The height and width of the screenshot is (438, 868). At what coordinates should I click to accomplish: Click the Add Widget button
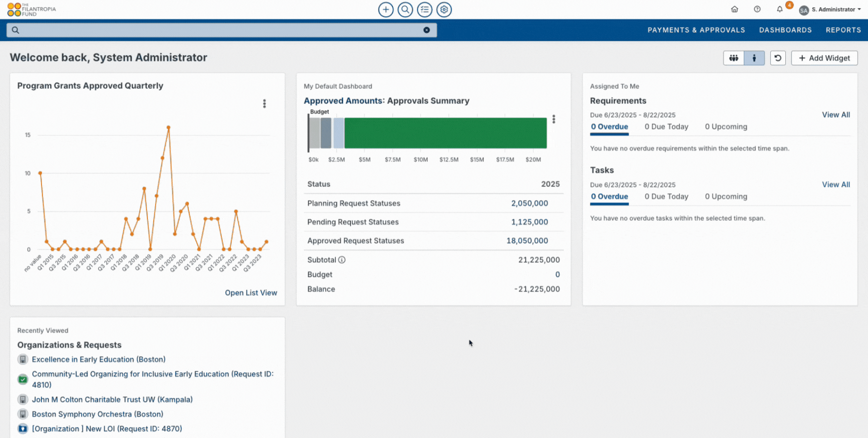[x=824, y=58]
